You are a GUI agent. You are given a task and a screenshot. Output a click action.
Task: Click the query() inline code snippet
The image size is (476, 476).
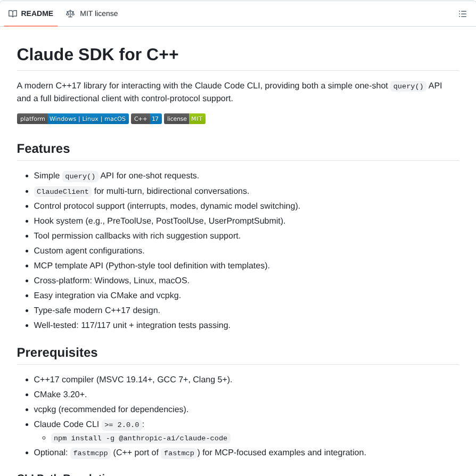408,86
